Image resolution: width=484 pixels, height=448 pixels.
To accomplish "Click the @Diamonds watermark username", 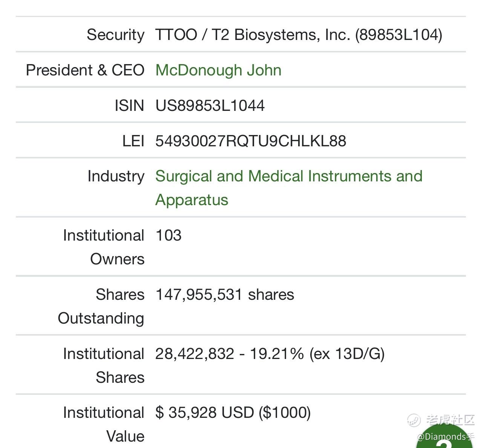I will coord(446,437).
